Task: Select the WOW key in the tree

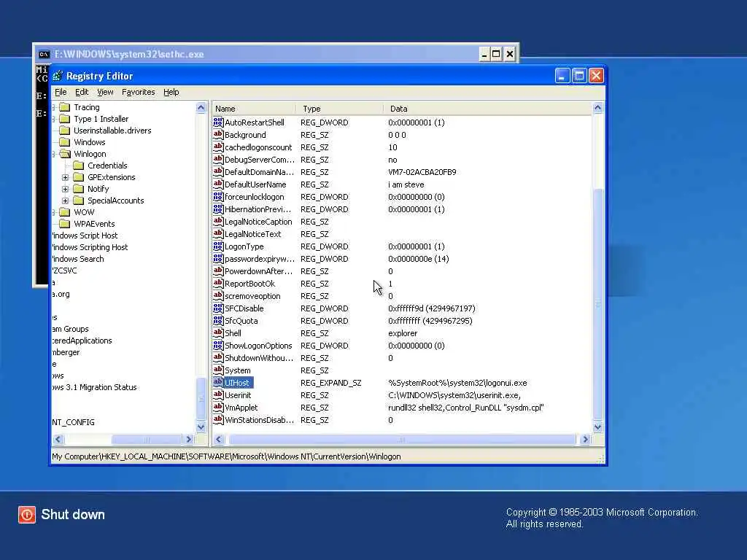Action: (x=84, y=212)
